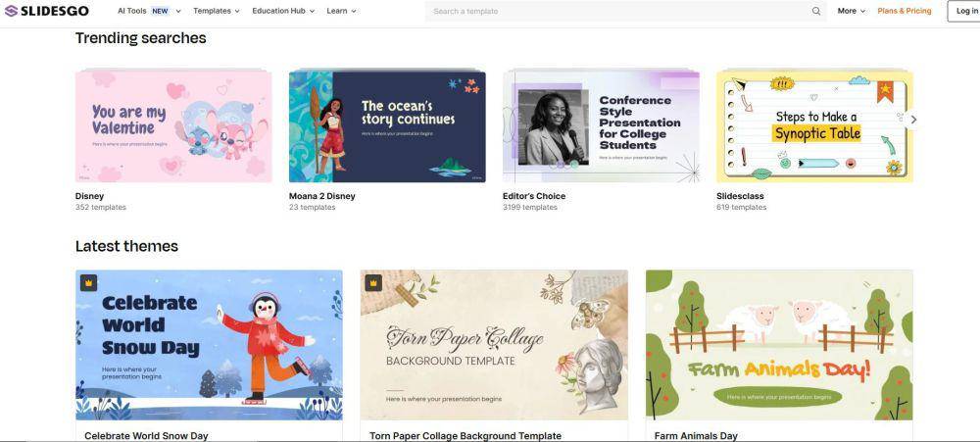Screen dimensions: 980x442
Task: Select the Editor's Choice collection link
Action: [534, 196]
